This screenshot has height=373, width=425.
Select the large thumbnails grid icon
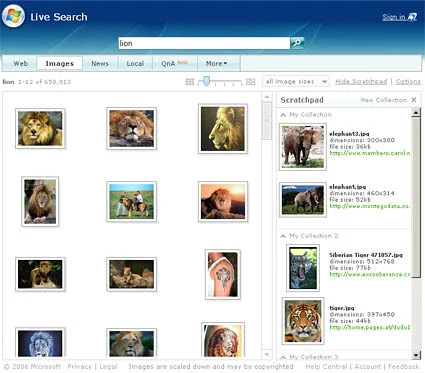pos(250,82)
